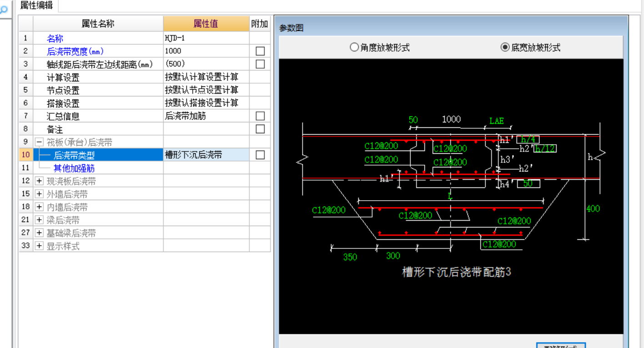The height and width of the screenshot is (348, 644).
Task: Expand the 基础梁后浇带 group
Action: point(39,233)
